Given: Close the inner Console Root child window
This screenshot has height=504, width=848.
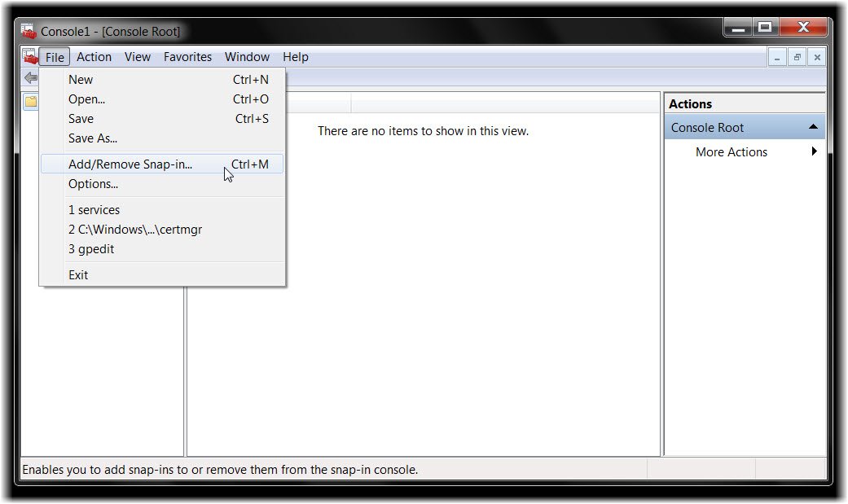Looking at the screenshot, I should coord(817,57).
